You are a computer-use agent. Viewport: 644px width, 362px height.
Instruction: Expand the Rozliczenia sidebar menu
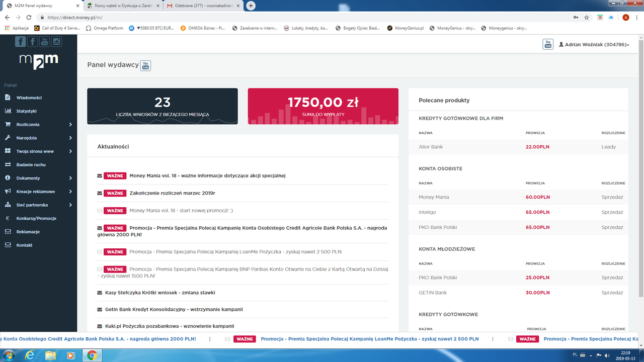[x=38, y=124]
